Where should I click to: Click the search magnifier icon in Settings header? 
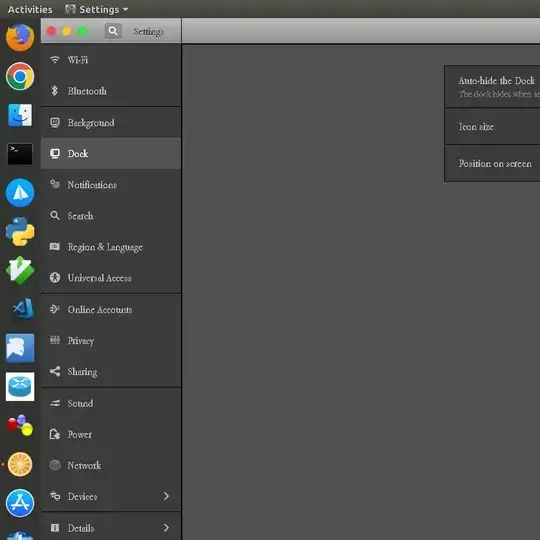tap(113, 31)
